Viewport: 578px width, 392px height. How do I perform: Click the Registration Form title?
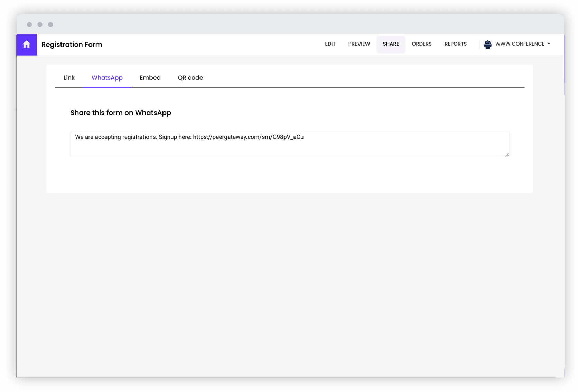tap(72, 45)
